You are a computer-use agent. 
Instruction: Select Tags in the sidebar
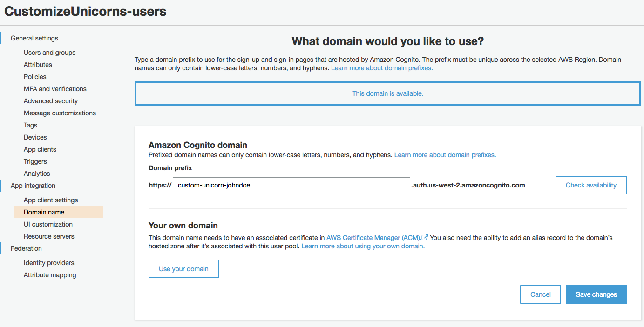click(30, 125)
